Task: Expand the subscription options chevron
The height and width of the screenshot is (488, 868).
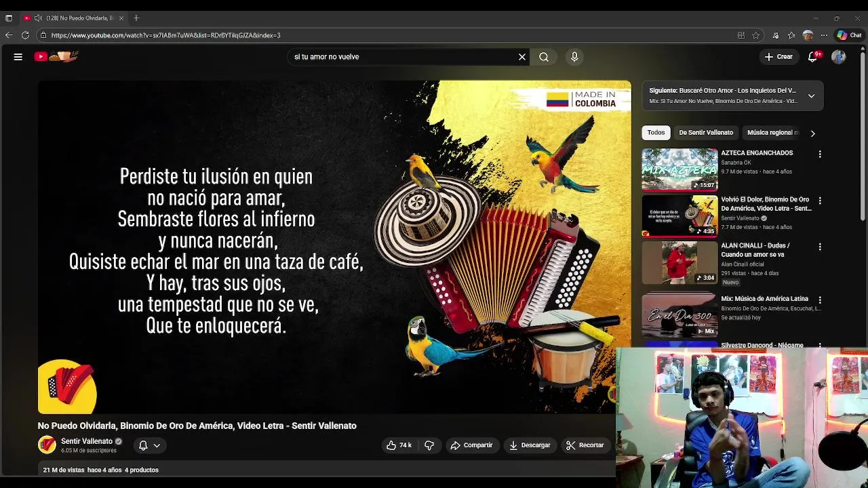Action: pos(157,445)
